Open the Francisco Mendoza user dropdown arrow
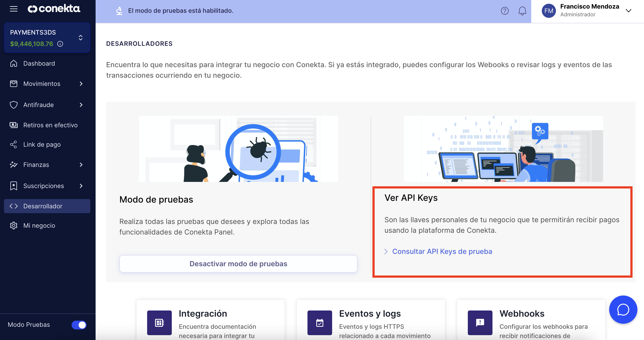The image size is (644, 340). coord(628,11)
